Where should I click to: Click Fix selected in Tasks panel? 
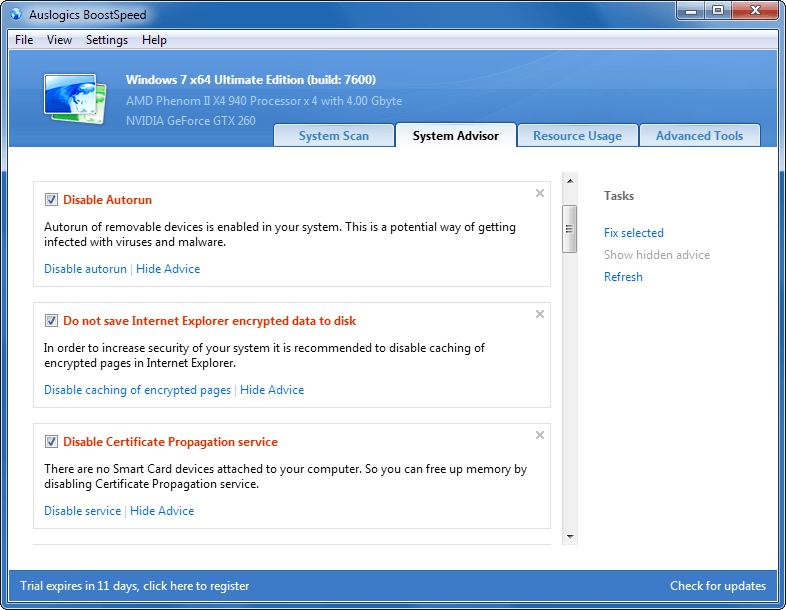click(x=634, y=233)
